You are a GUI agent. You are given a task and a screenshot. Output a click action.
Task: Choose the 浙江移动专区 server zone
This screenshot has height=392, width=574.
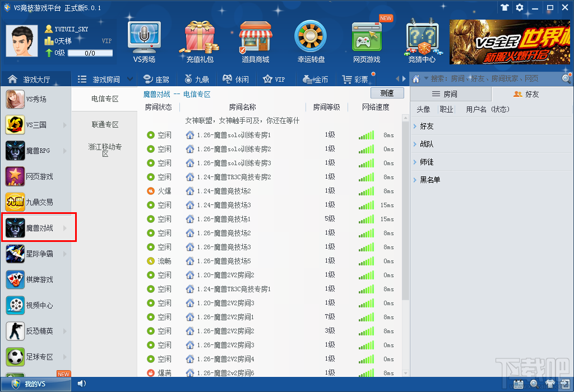(105, 150)
